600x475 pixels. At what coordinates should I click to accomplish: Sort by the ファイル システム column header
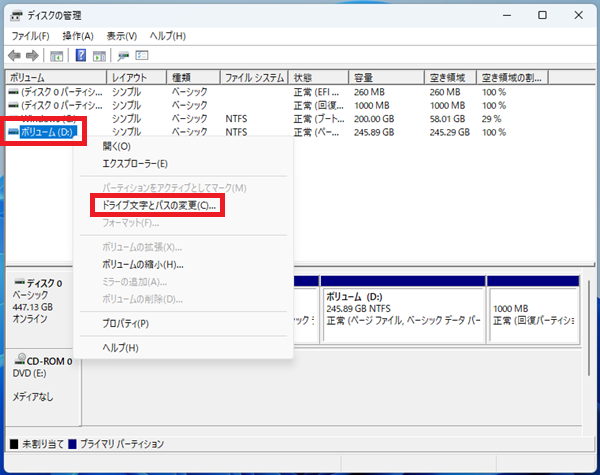pyautogui.click(x=254, y=78)
